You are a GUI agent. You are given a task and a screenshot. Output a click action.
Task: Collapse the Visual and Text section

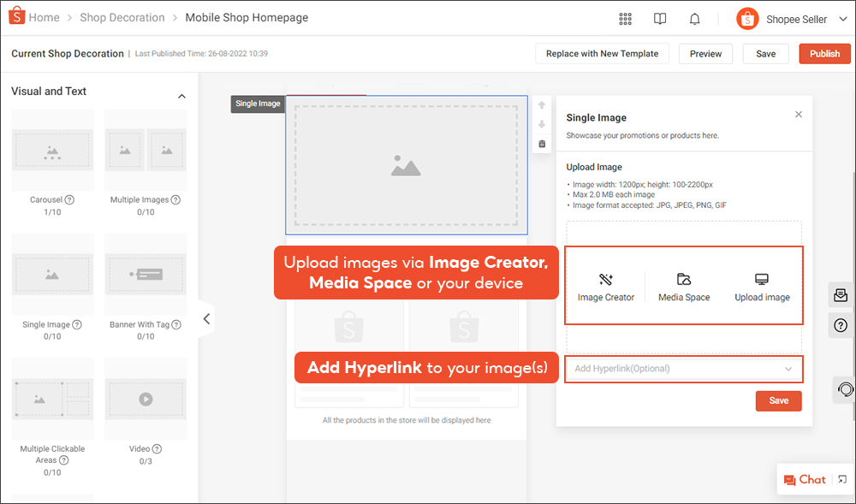(x=181, y=97)
